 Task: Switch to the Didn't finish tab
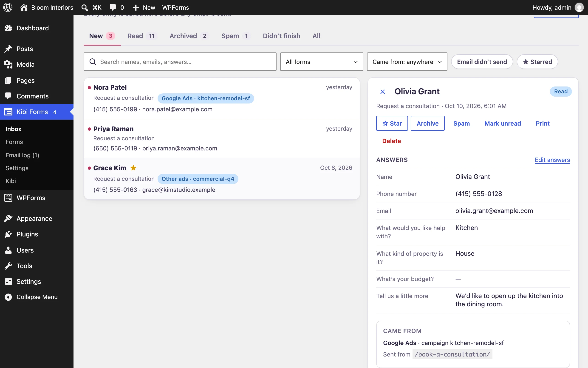pyautogui.click(x=281, y=36)
